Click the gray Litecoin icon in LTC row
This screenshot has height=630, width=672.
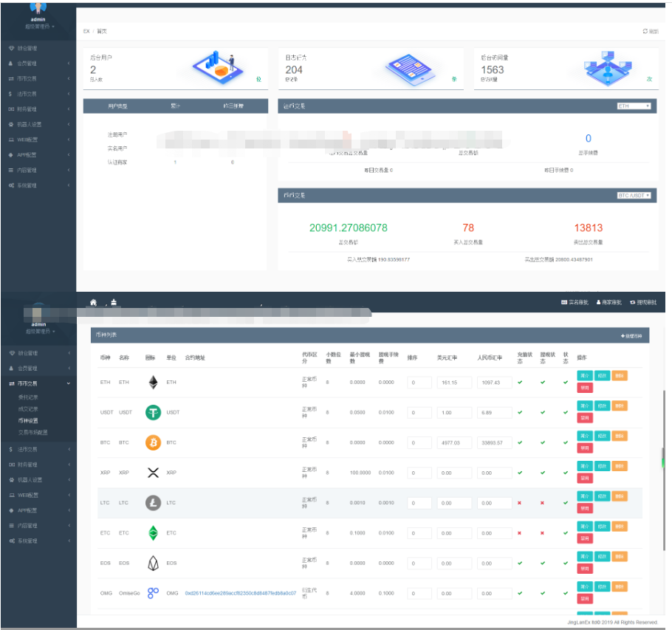(x=153, y=503)
